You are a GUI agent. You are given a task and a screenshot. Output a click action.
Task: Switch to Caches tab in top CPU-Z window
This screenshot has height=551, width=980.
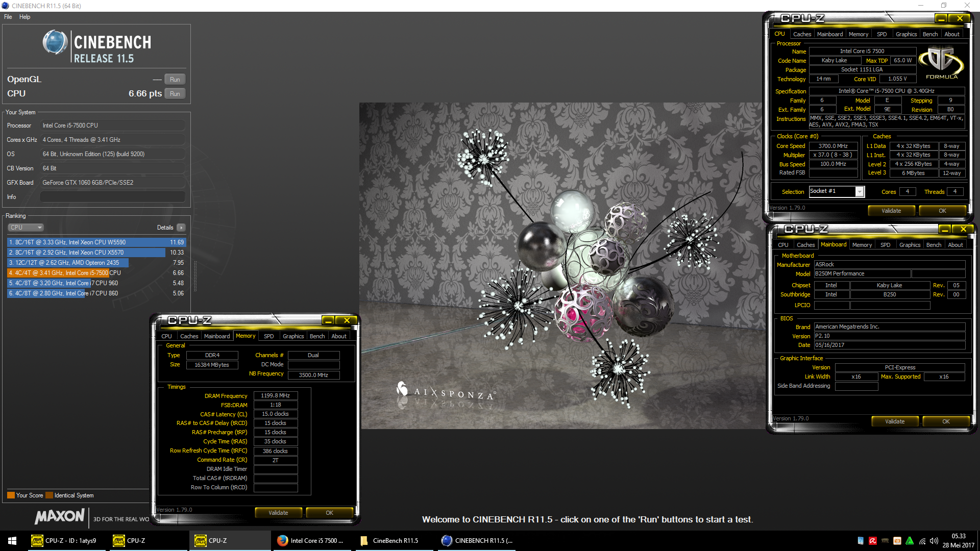coord(802,34)
